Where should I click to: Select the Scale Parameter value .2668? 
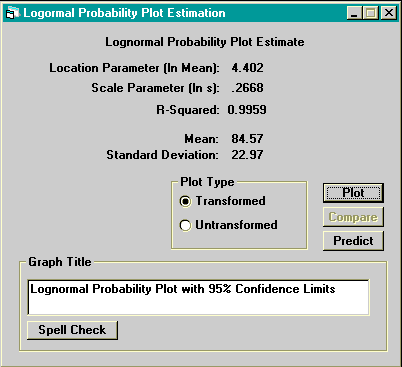(247, 88)
